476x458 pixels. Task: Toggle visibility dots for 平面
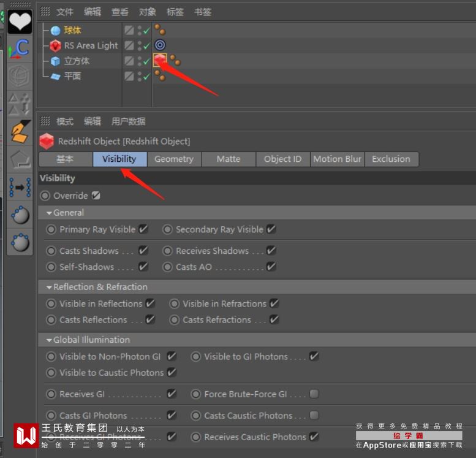pyautogui.click(x=139, y=76)
